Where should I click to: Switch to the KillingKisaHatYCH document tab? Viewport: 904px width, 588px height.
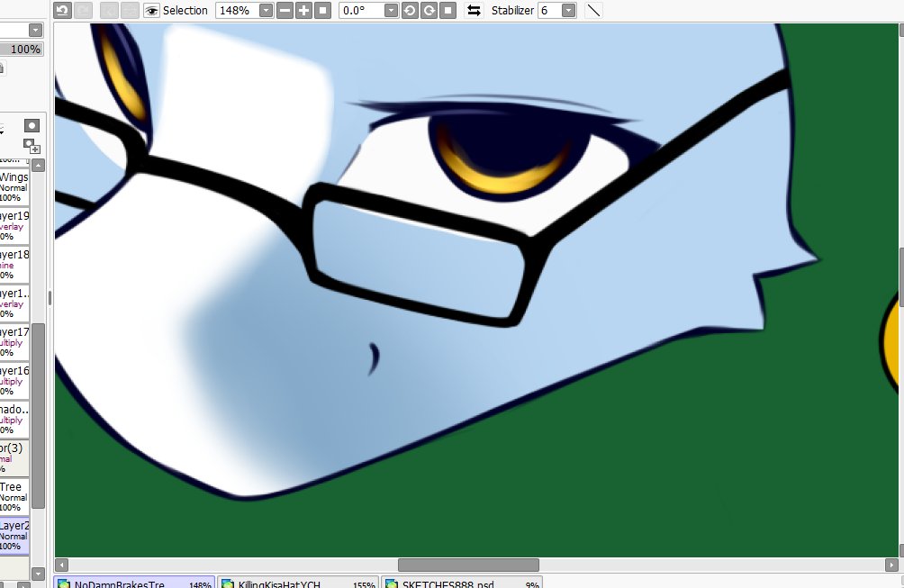[x=298, y=583]
